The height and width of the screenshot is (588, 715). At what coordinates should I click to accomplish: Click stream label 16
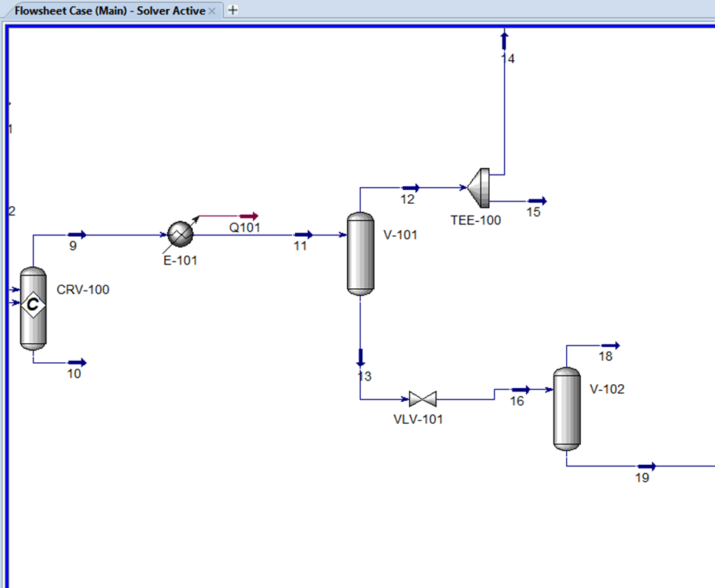point(517,401)
